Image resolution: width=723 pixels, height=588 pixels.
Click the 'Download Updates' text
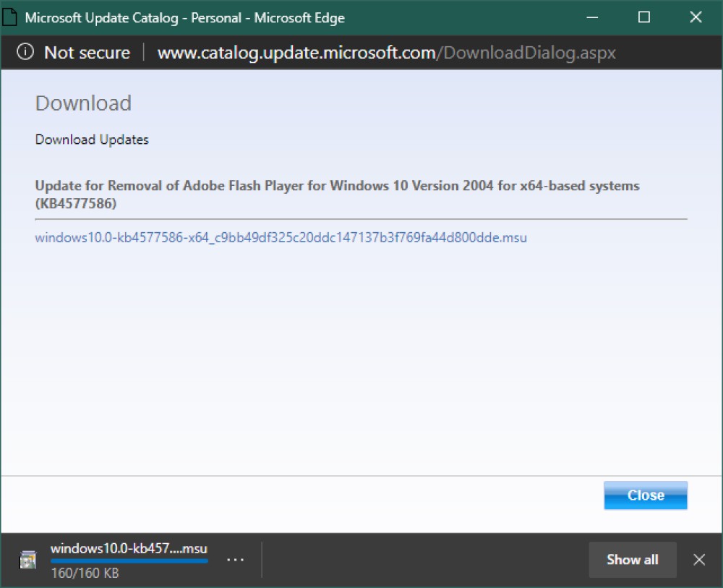click(x=92, y=140)
